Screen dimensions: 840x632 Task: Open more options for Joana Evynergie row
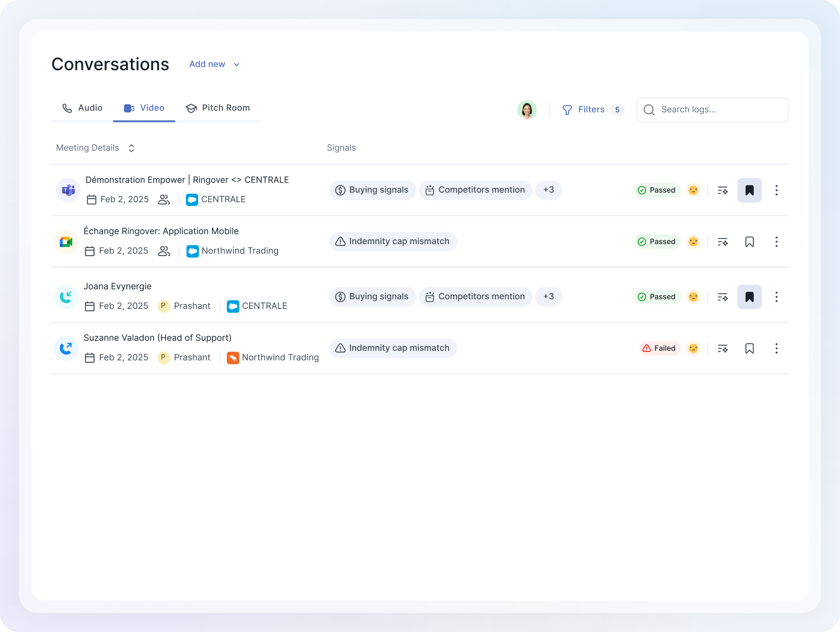(776, 297)
